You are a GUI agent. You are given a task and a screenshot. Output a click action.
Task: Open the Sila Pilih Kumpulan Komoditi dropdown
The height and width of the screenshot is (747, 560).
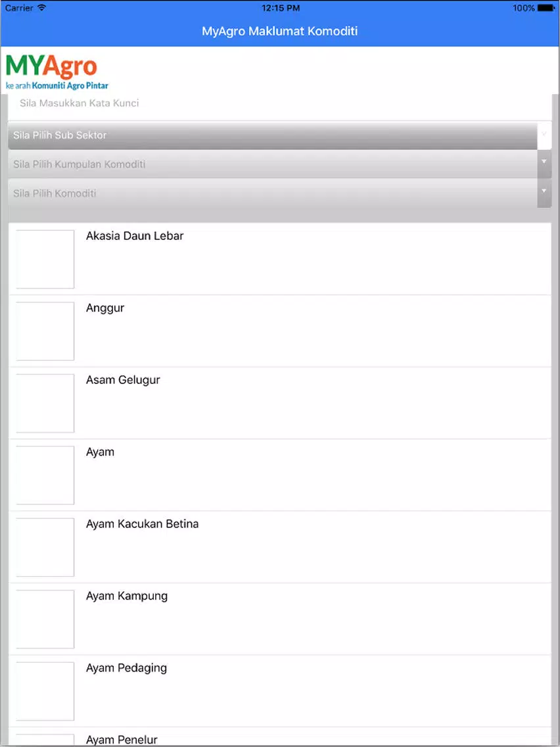point(272,164)
